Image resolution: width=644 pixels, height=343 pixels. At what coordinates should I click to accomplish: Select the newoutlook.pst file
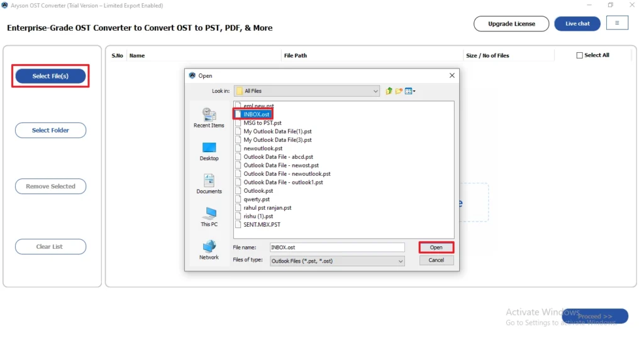[x=263, y=148]
